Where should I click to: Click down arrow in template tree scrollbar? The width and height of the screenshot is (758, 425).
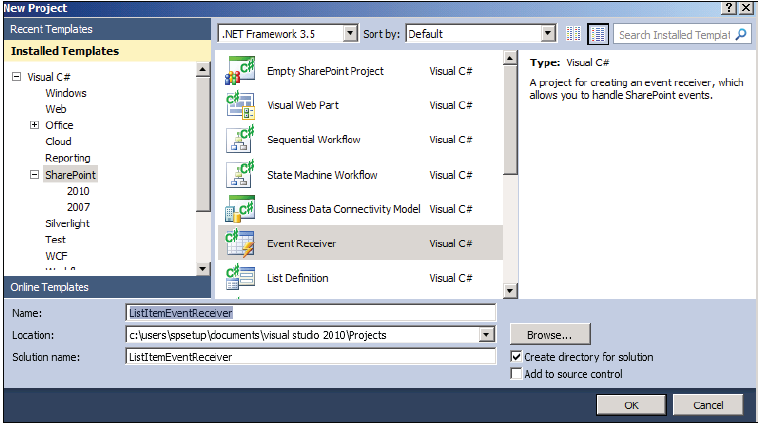[203, 268]
